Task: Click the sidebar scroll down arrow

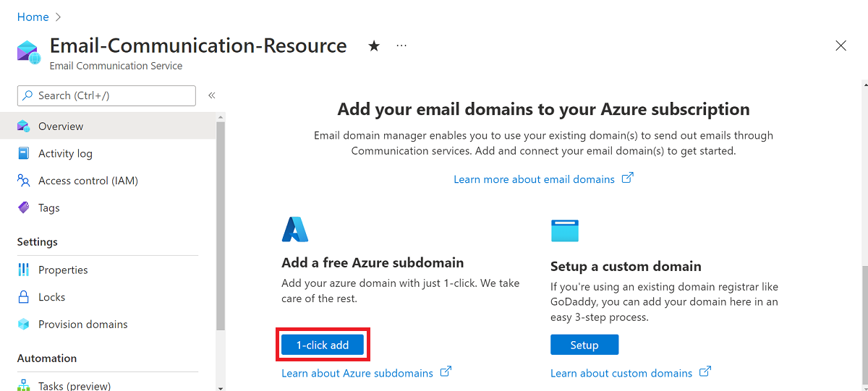Action: 221,387
